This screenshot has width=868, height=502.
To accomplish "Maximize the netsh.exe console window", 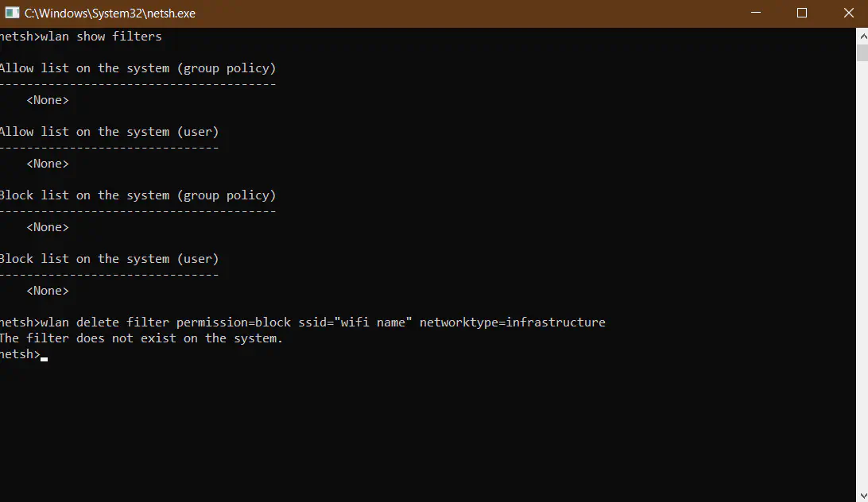I will [x=801, y=14].
